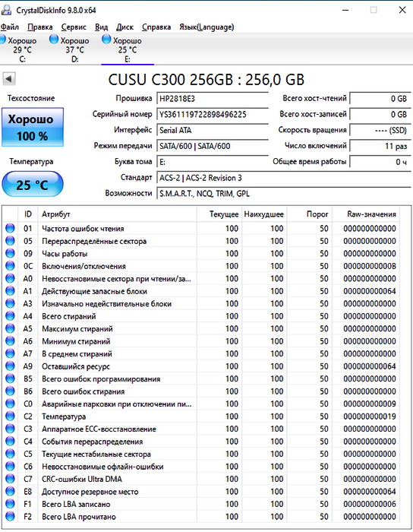Switch to disk D: tab at 37 °C

[71, 49]
